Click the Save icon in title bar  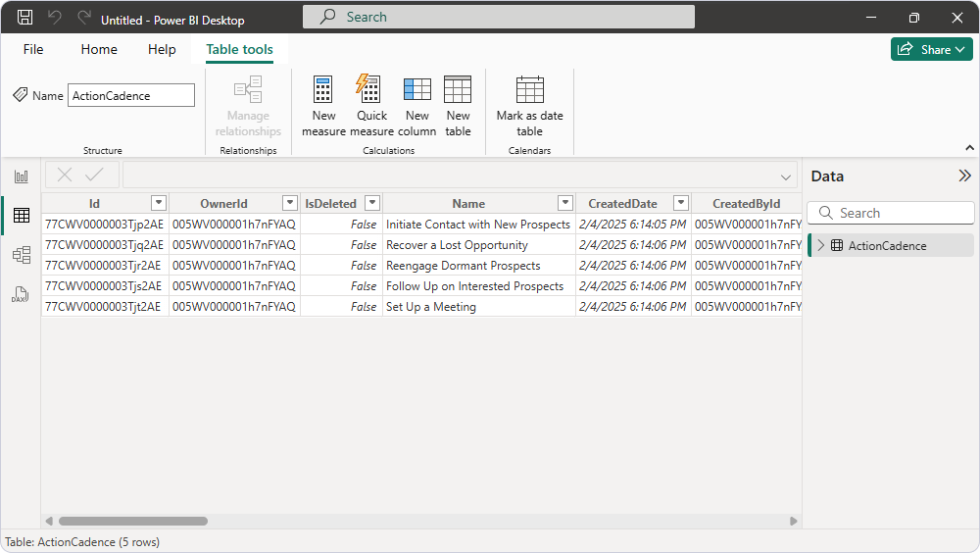point(25,18)
